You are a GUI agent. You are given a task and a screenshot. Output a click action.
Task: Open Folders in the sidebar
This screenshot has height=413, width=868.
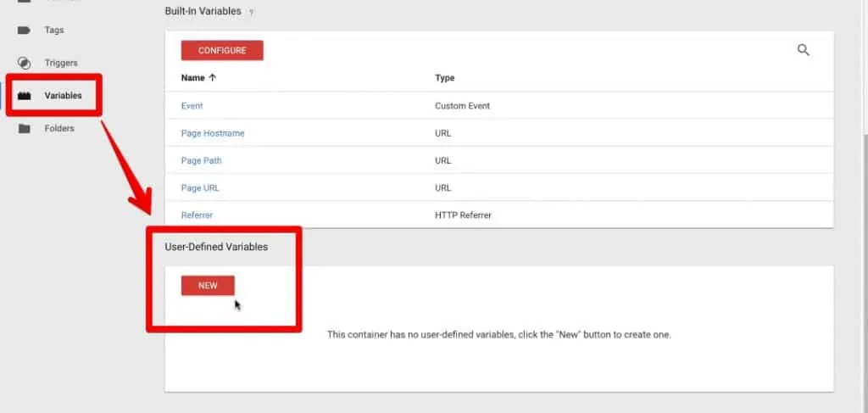pos(59,128)
